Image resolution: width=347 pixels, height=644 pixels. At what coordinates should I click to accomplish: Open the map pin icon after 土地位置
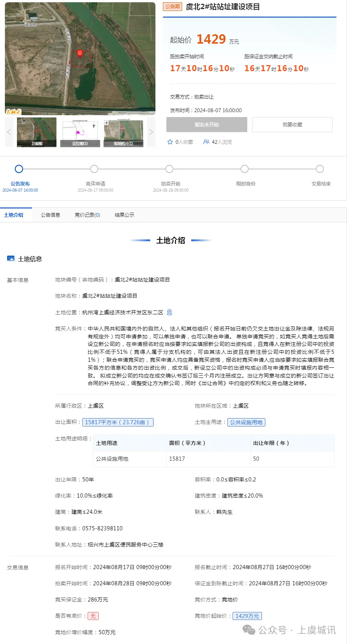click(169, 312)
